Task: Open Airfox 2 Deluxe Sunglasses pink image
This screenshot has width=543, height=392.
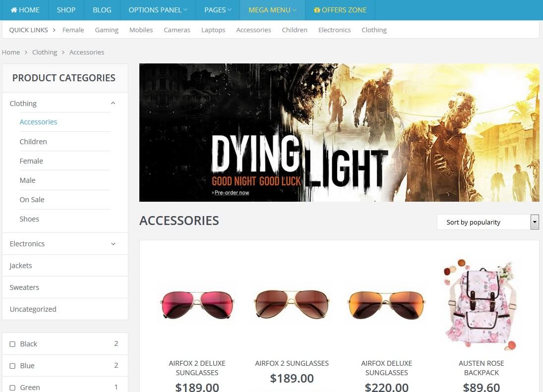Action: (197, 304)
